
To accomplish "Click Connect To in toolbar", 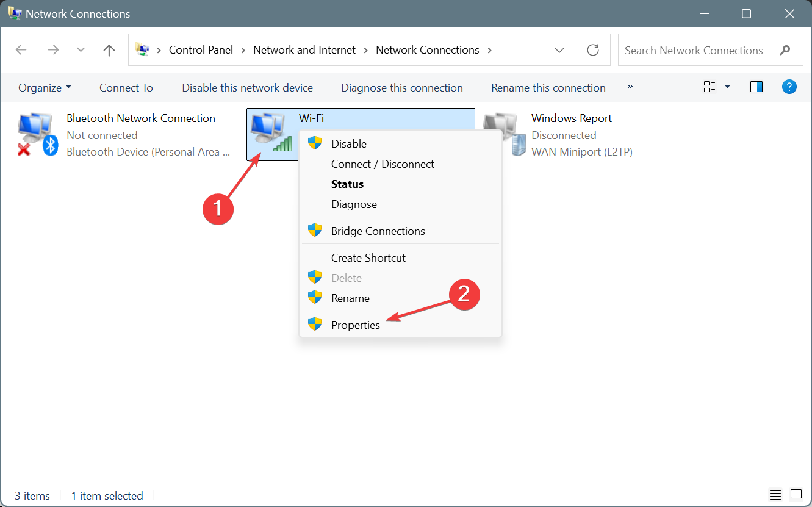I will click(126, 87).
